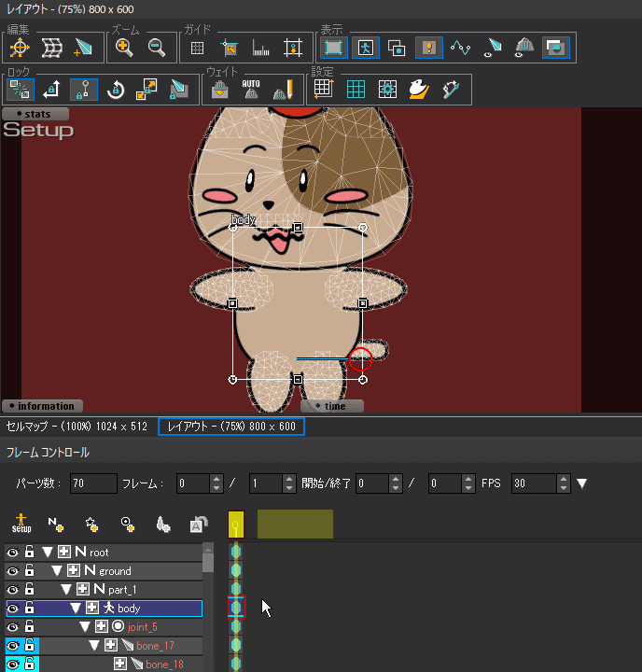The width and height of the screenshot is (642, 672).
Task: Collapse the body tree node
Action: [x=76, y=609]
